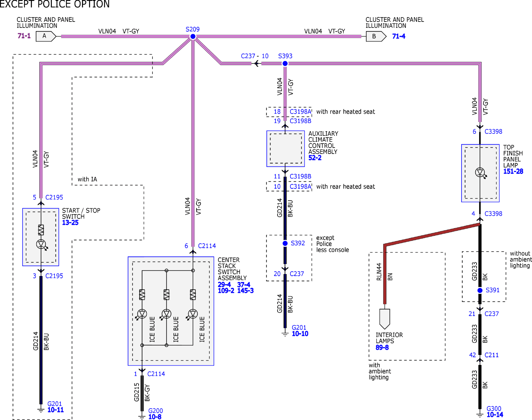Follow the 13-25 Start/Stop Switch link
The height and width of the screenshot is (420, 532).
click(70, 223)
